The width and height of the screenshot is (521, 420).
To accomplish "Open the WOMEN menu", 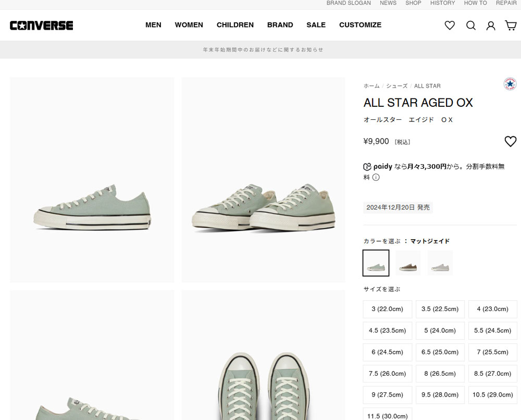I will pyautogui.click(x=189, y=25).
